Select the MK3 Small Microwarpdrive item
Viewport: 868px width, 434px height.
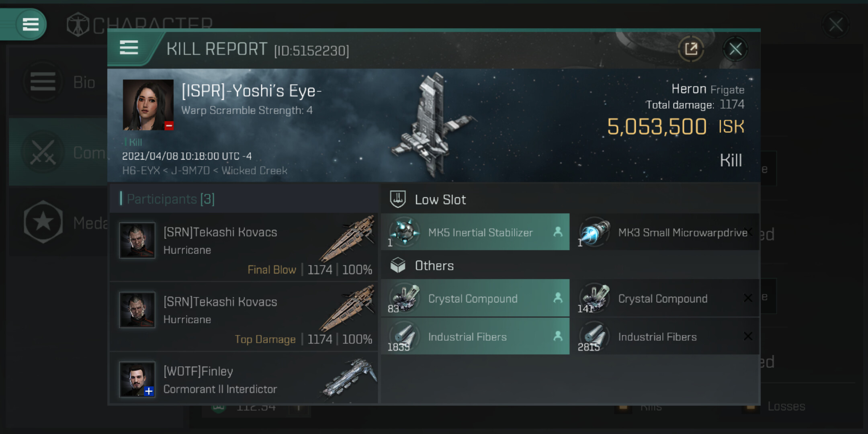click(665, 232)
